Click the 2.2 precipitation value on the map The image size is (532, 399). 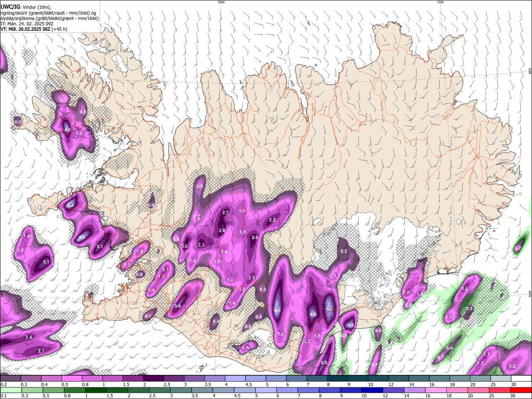[273, 220]
